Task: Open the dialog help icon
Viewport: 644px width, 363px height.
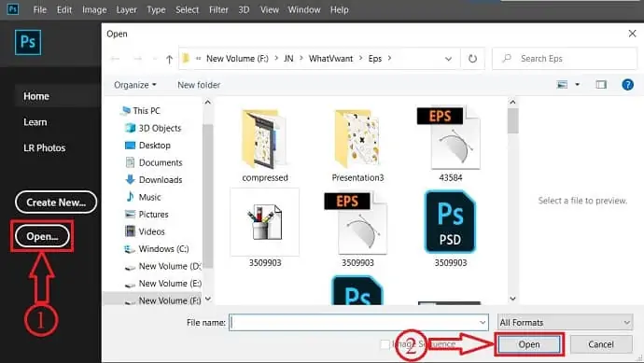Action: point(627,85)
